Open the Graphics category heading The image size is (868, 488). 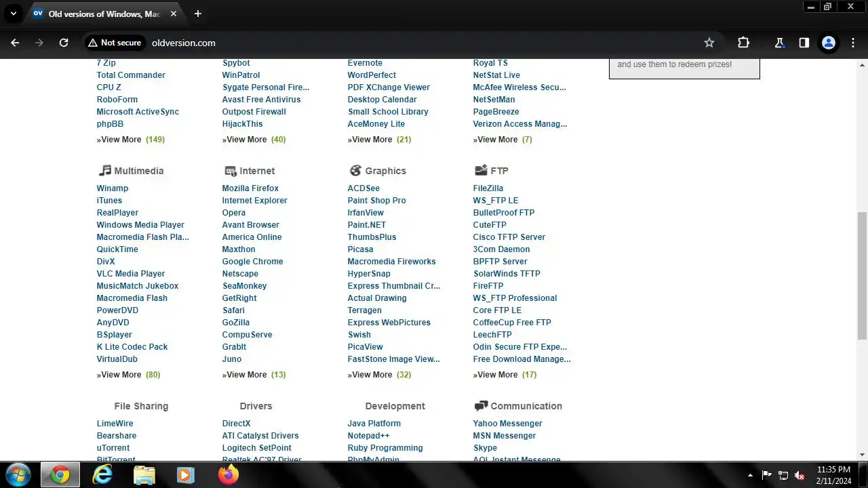tap(385, 171)
